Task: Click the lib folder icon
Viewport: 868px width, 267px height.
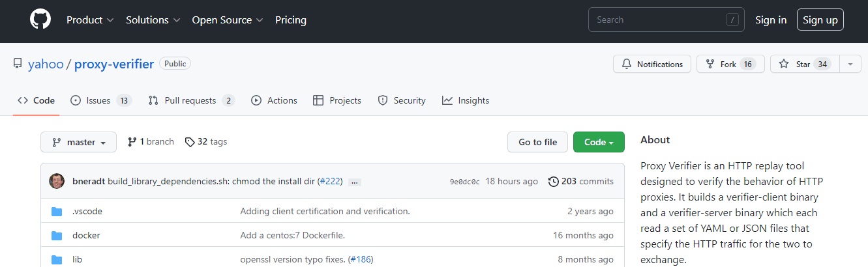Action: click(57, 259)
